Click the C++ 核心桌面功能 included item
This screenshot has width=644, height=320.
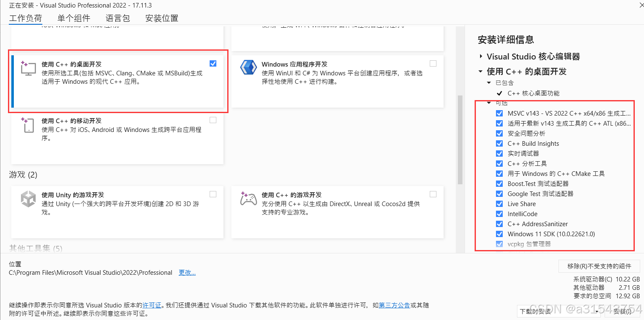point(533,93)
